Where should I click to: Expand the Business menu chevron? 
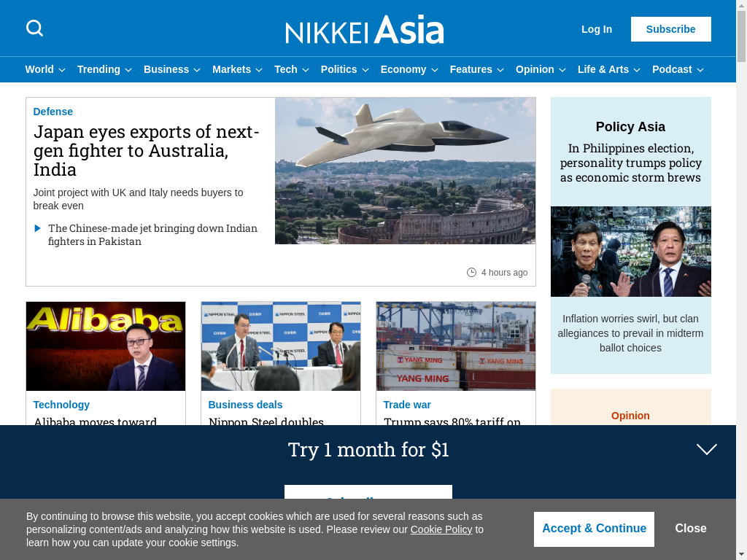coord(197,70)
